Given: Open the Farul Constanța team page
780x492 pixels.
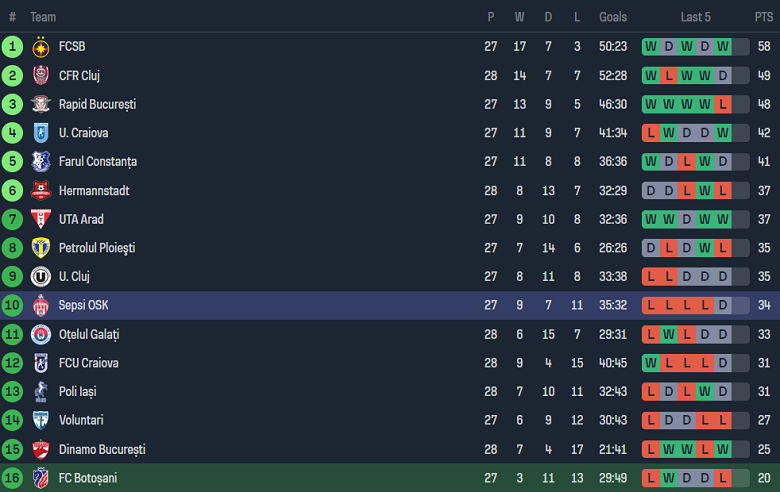Looking at the screenshot, I should pyautogui.click(x=97, y=162).
